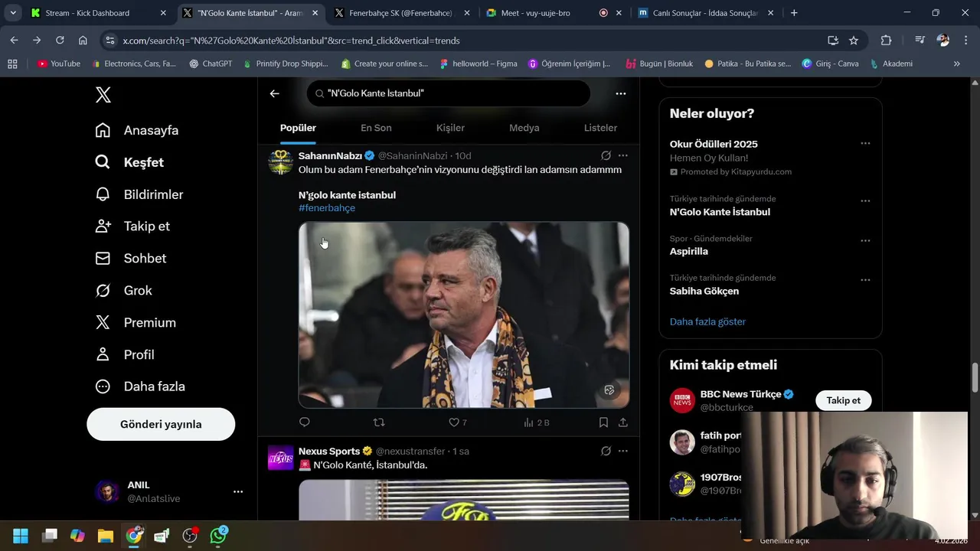Open options for Aspirilla trend

click(865, 240)
